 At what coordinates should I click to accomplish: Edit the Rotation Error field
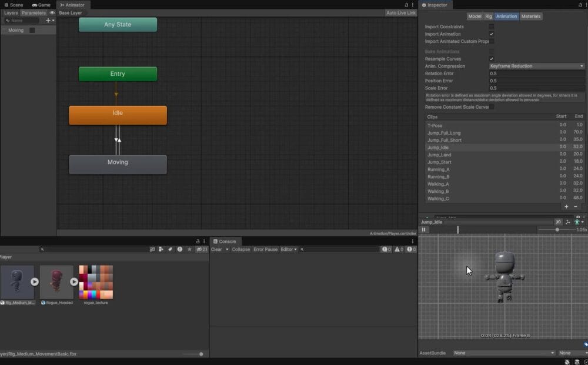[537, 73]
